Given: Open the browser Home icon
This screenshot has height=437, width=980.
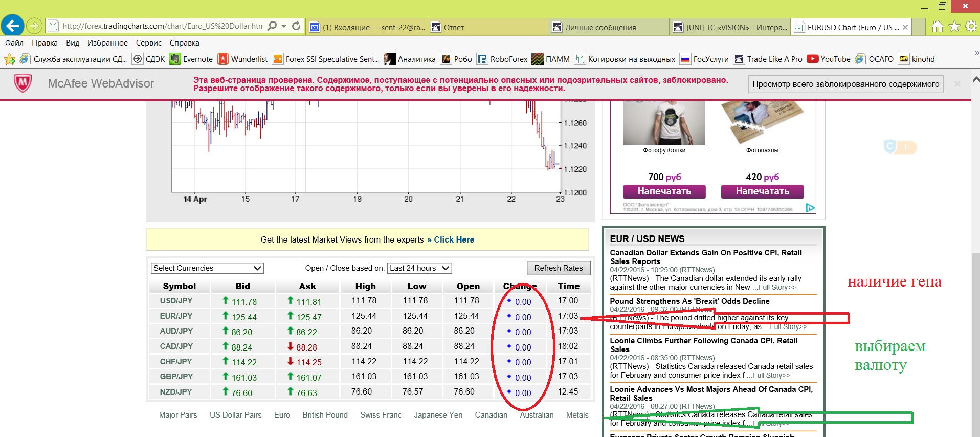Looking at the screenshot, I should click(937, 26).
